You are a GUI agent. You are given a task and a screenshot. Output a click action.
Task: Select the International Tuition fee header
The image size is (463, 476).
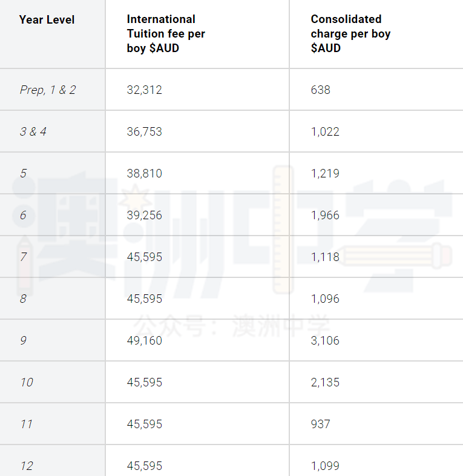coord(166,33)
